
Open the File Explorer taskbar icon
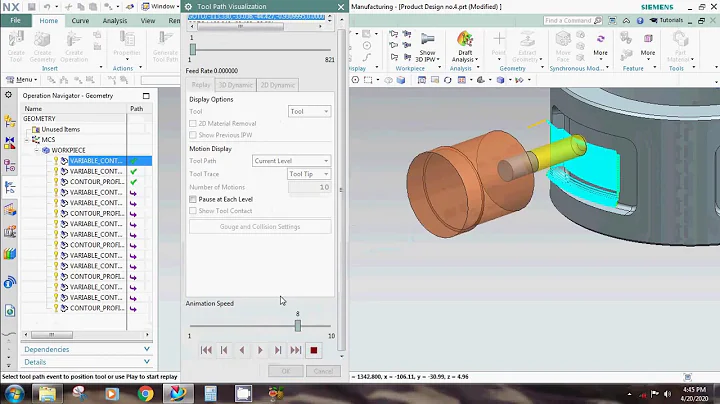pyautogui.click(x=47, y=393)
